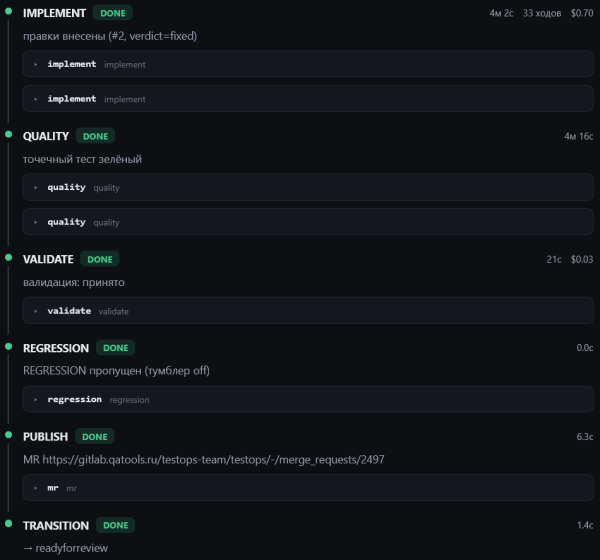The width and height of the screenshot is (600, 560).
Task: Click the green QUALITY status dot
Action: tap(8, 134)
